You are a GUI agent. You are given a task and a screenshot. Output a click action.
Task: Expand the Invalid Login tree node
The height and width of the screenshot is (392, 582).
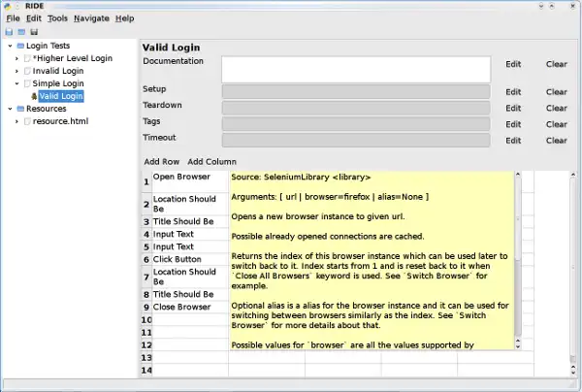pos(16,71)
